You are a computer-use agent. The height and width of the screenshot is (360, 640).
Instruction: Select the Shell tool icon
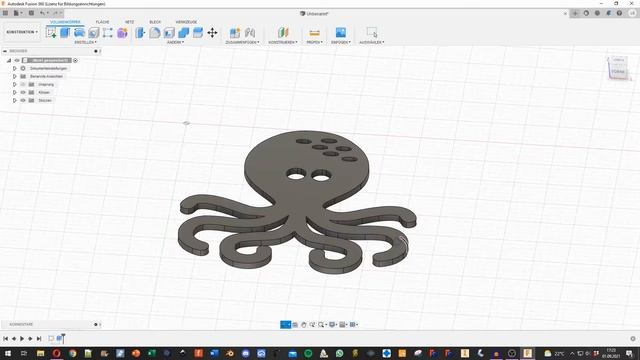click(169, 32)
